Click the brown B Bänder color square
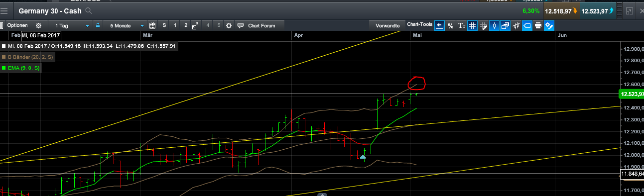 pyautogui.click(x=4, y=57)
